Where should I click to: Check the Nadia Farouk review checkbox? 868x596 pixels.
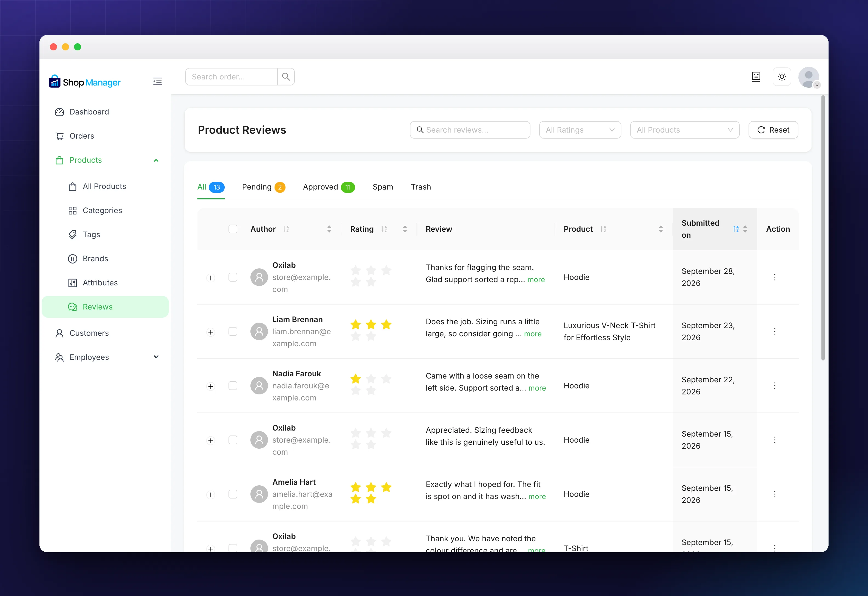(x=233, y=385)
